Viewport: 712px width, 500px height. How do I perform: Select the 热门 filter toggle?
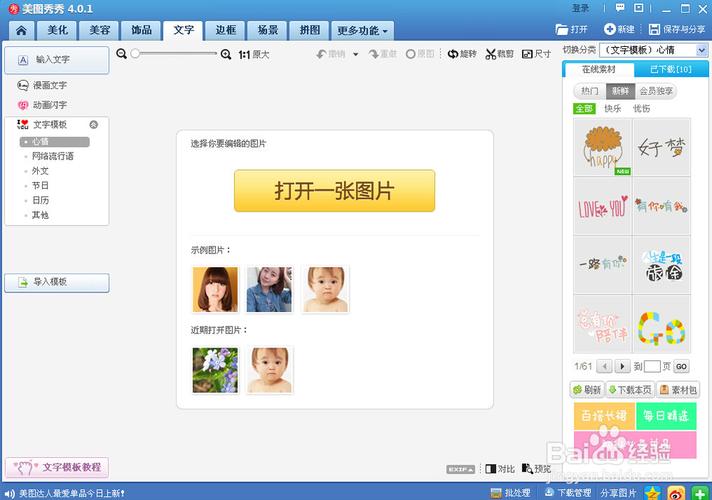tap(590, 91)
